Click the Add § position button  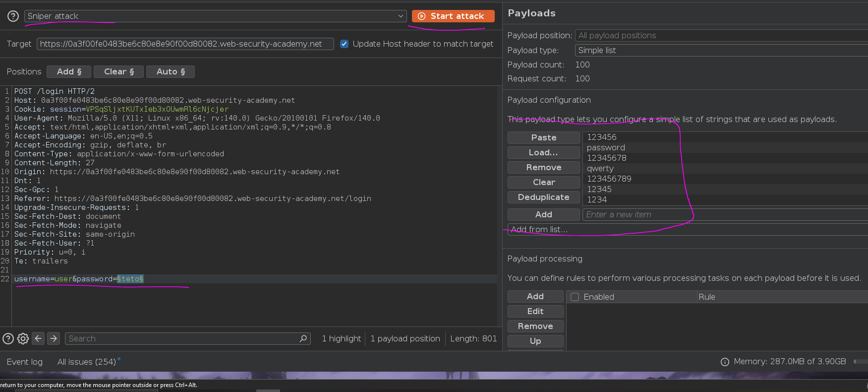pos(69,71)
